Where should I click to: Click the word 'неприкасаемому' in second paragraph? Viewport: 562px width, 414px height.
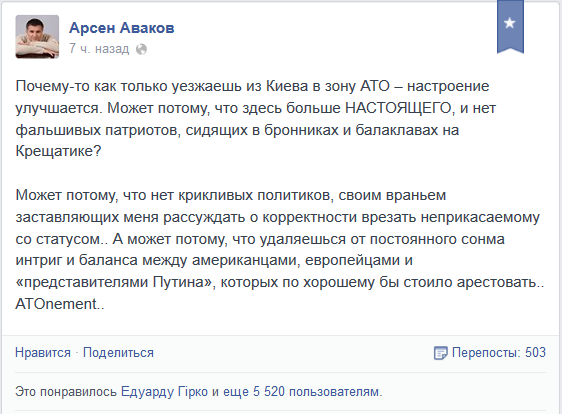click(x=480, y=217)
